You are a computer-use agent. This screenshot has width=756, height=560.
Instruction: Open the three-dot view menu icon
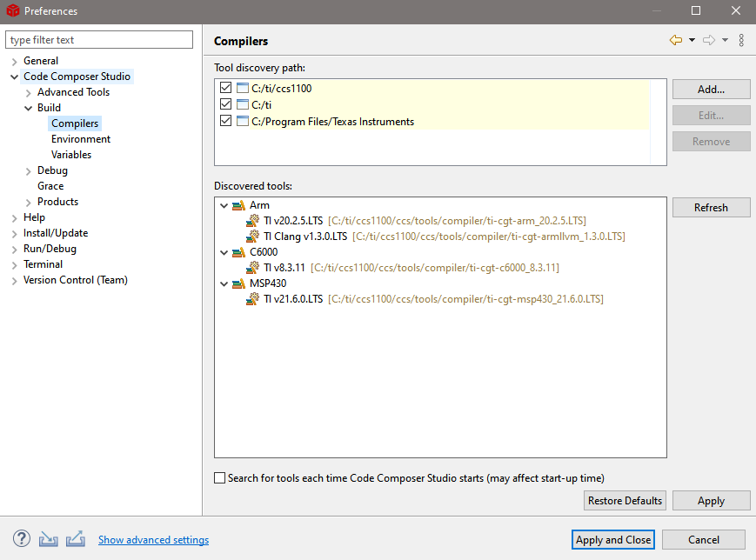(x=741, y=40)
